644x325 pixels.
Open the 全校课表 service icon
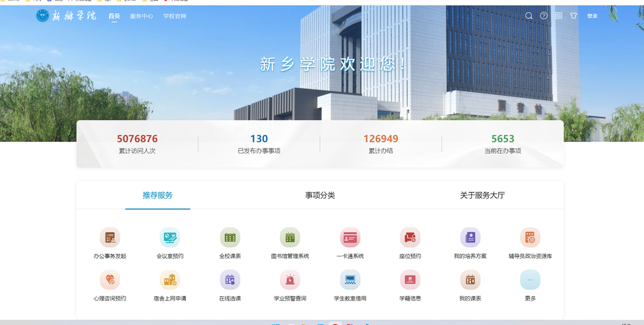(230, 237)
